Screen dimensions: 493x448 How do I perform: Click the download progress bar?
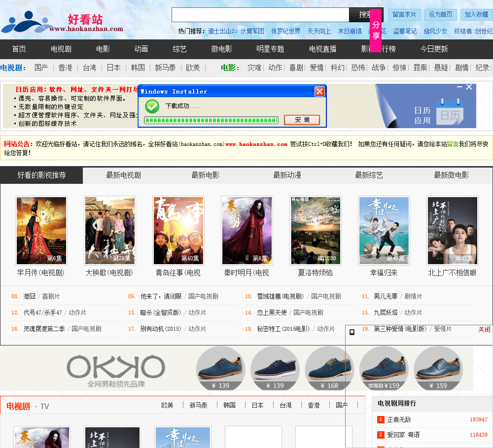pyautogui.click(x=211, y=120)
